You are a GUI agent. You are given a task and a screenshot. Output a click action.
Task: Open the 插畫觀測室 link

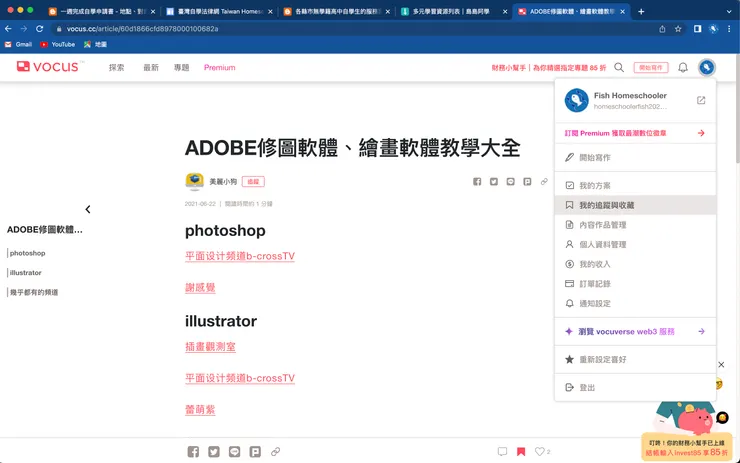click(x=210, y=347)
